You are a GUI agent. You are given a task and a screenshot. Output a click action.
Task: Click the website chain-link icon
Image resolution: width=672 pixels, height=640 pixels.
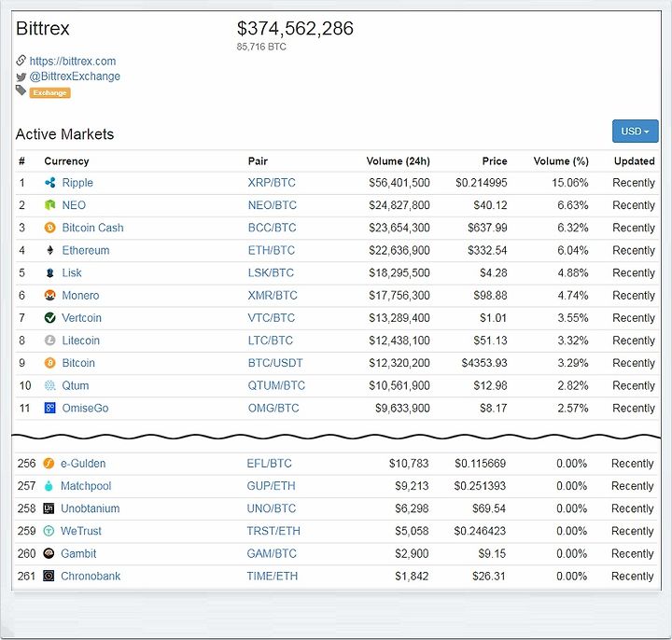(21, 61)
